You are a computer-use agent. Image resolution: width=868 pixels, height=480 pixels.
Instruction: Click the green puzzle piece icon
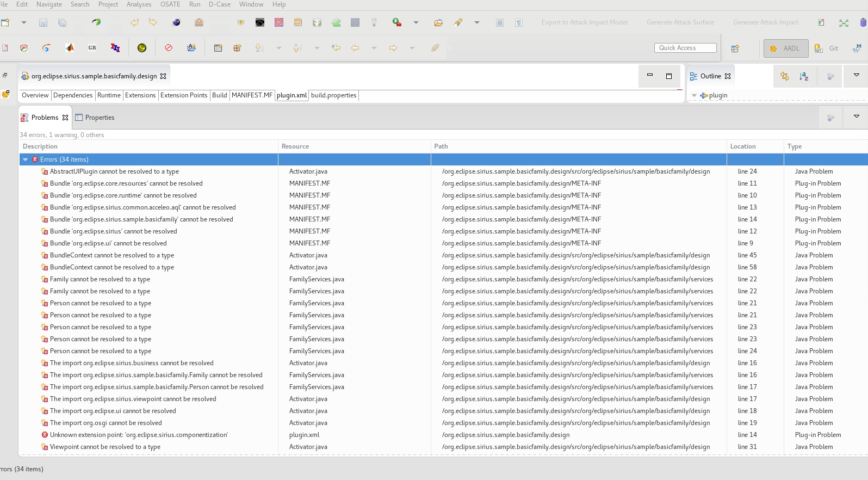tap(336, 22)
